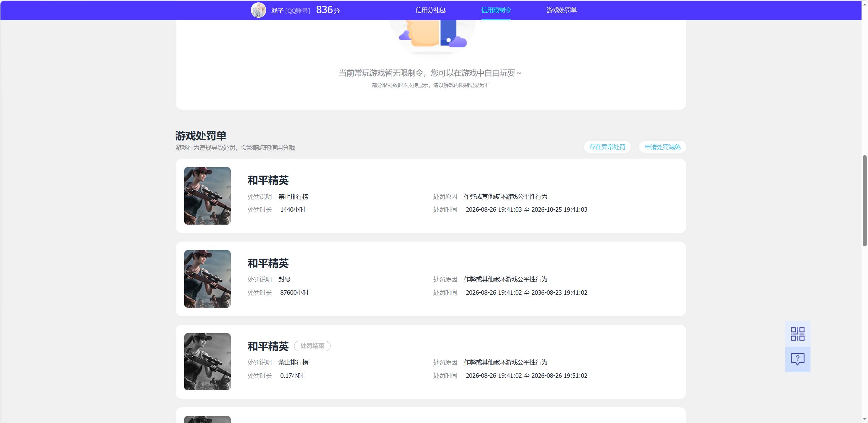Viewport: 868px width, 423px height.
Task: Click username 戏子 in header
Action: 277,11
